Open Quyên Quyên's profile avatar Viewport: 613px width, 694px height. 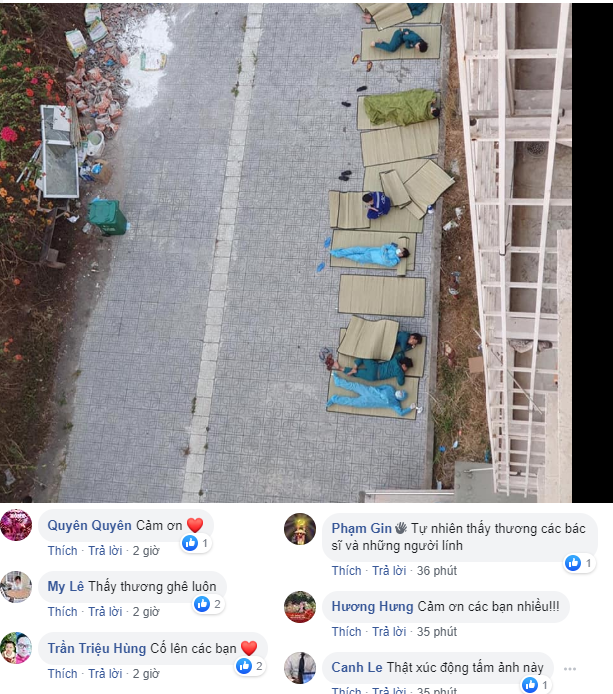16,525
